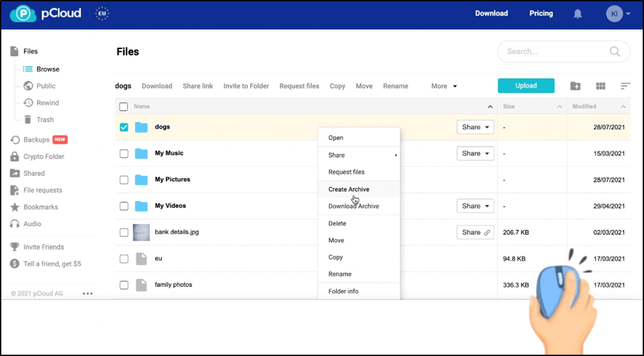Open the KI account menu

tap(618, 14)
